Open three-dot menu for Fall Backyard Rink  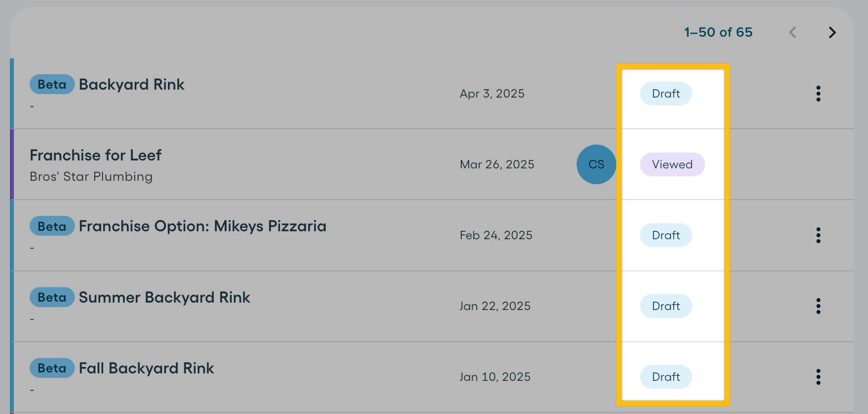point(818,377)
